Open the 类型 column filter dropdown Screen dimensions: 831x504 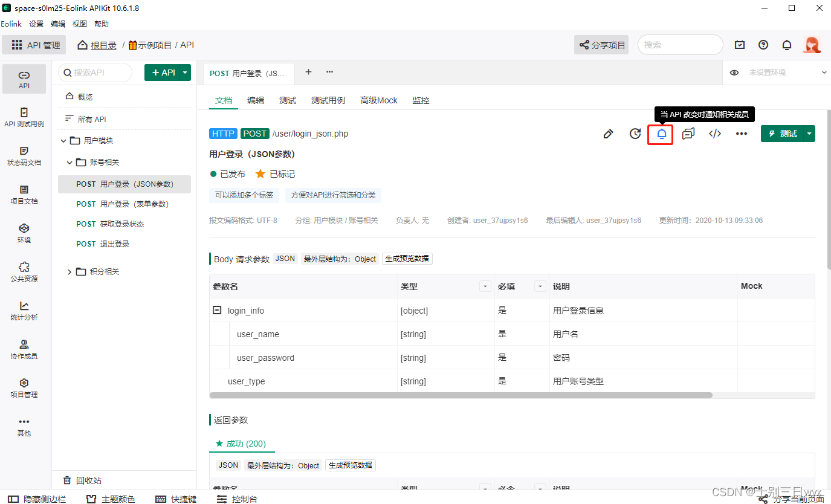pos(485,286)
